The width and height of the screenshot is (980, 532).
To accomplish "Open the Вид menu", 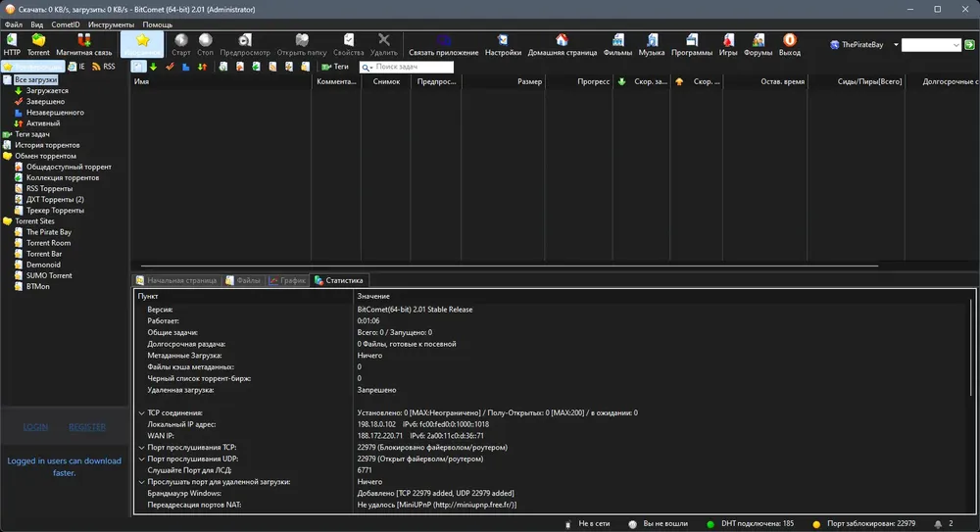I will click(x=37, y=25).
